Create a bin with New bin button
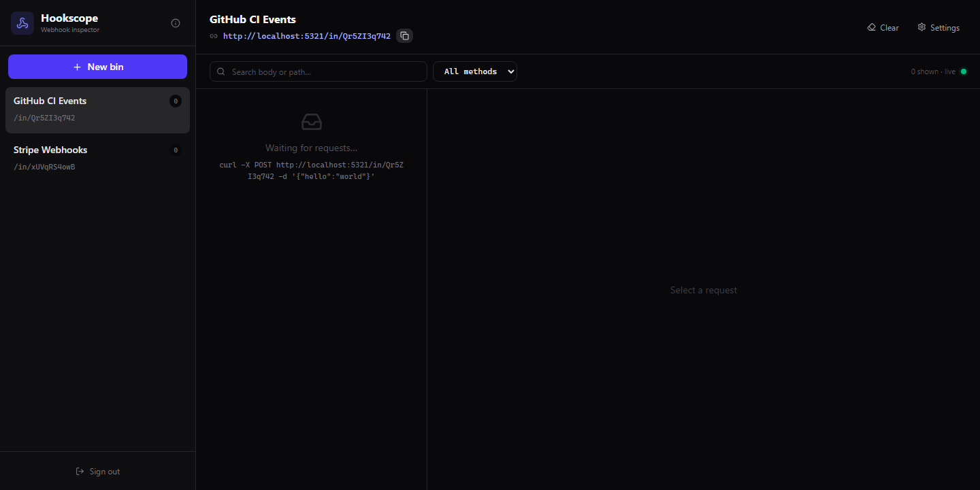 pyautogui.click(x=97, y=67)
